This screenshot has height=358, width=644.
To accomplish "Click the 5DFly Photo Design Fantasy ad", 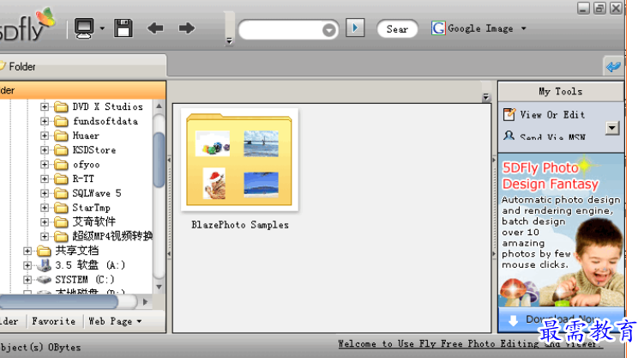I will coord(561,230).
